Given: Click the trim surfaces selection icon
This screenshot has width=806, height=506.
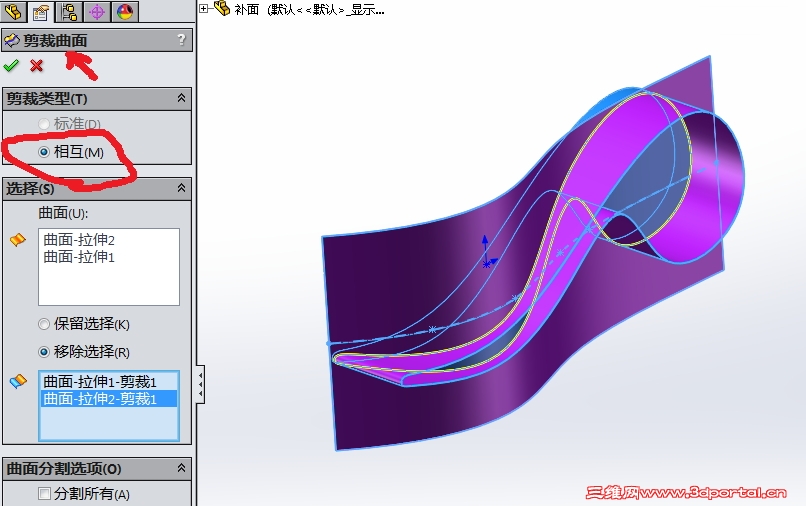Looking at the screenshot, I should pos(17,240).
